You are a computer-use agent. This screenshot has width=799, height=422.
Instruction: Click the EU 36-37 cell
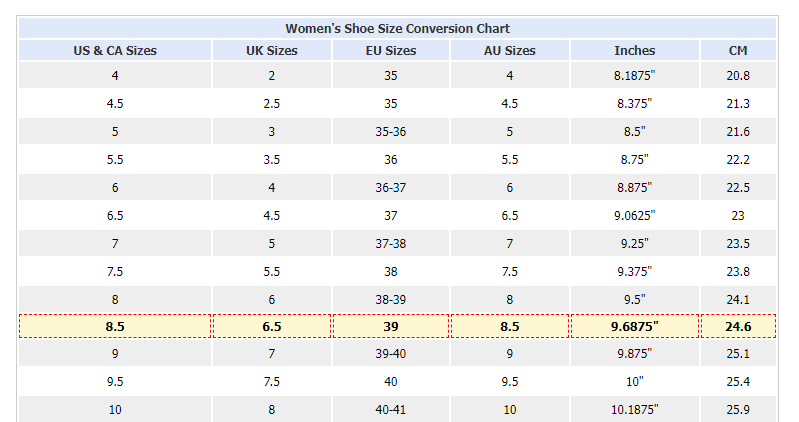[391, 188]
